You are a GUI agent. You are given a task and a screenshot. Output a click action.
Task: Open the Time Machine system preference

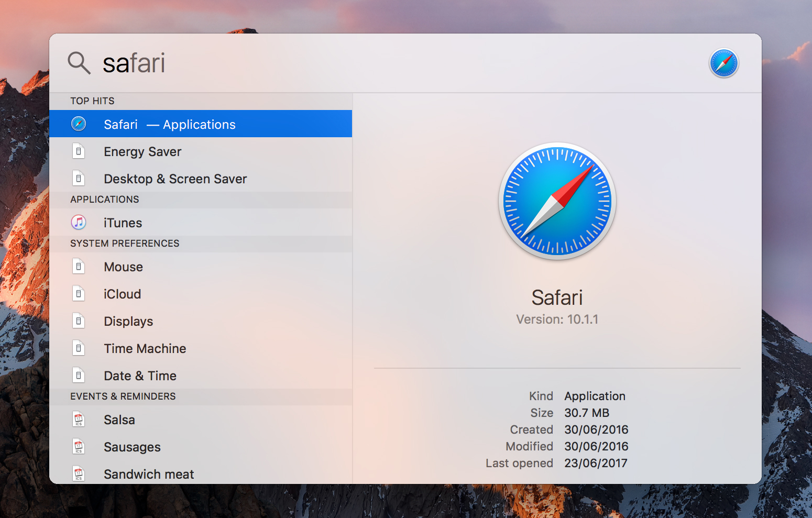coord(201,348)
